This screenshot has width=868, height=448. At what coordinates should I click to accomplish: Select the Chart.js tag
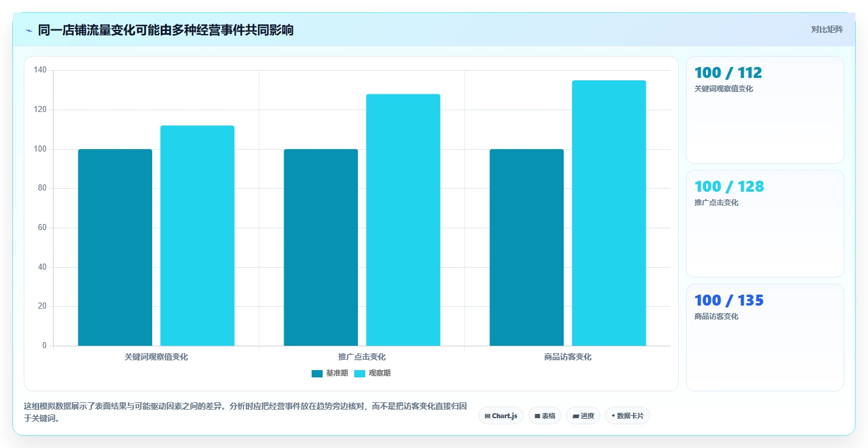point(501,416)
